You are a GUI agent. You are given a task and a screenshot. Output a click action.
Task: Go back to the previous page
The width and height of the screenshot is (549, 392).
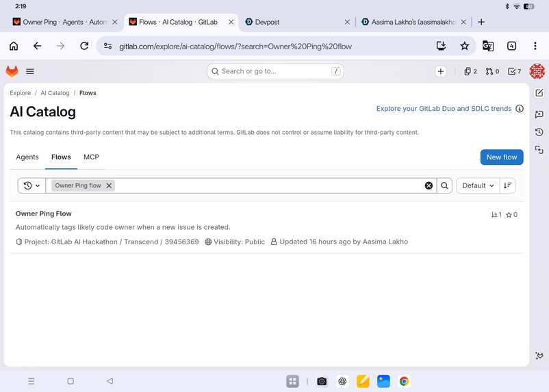[37, 46]
